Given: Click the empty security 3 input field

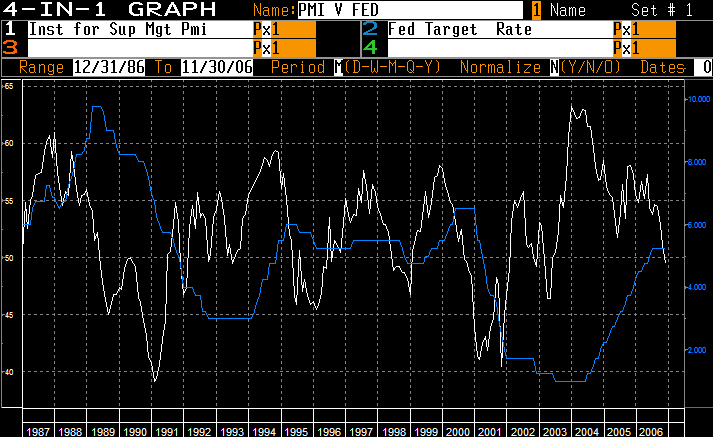Looking at the screenshot, I should pyautogui.click(x=140, y=48).
